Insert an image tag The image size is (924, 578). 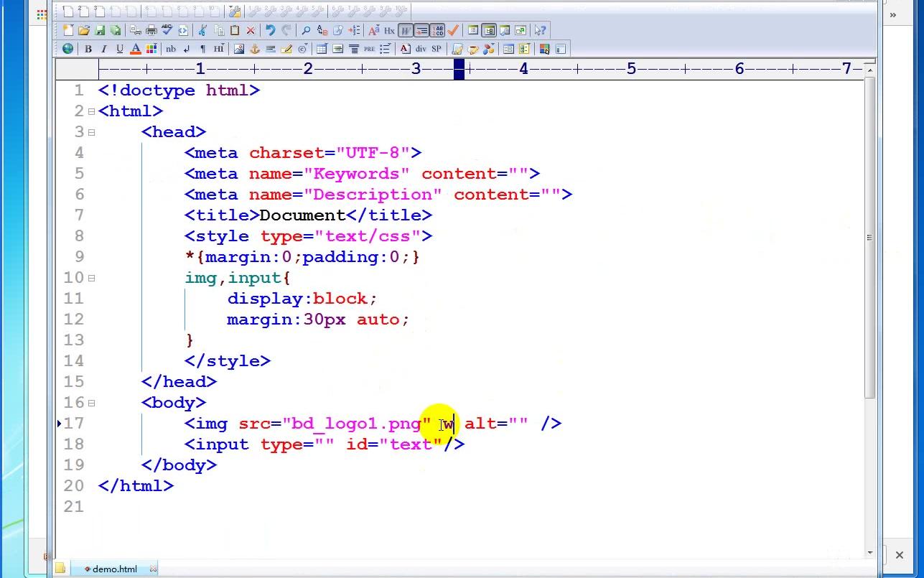click(239, 49)
